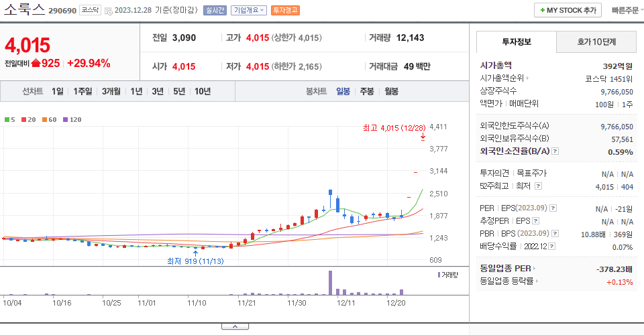Viewport: 644px width, 335px height.
Task: Click the green plus icon on MY STOCK 추가
Action: (542, 10)
